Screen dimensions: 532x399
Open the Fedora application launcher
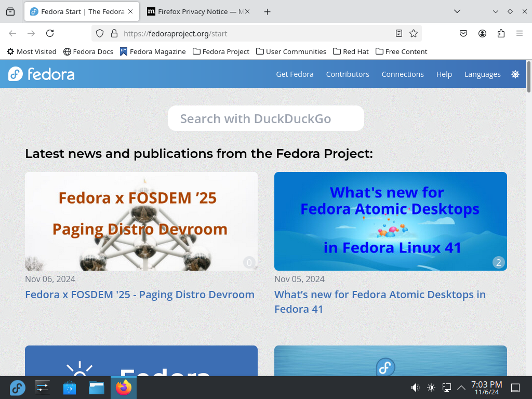(18, 388)
